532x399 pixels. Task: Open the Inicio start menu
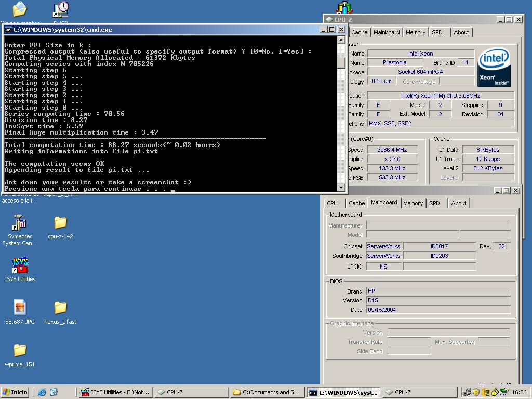15,392
